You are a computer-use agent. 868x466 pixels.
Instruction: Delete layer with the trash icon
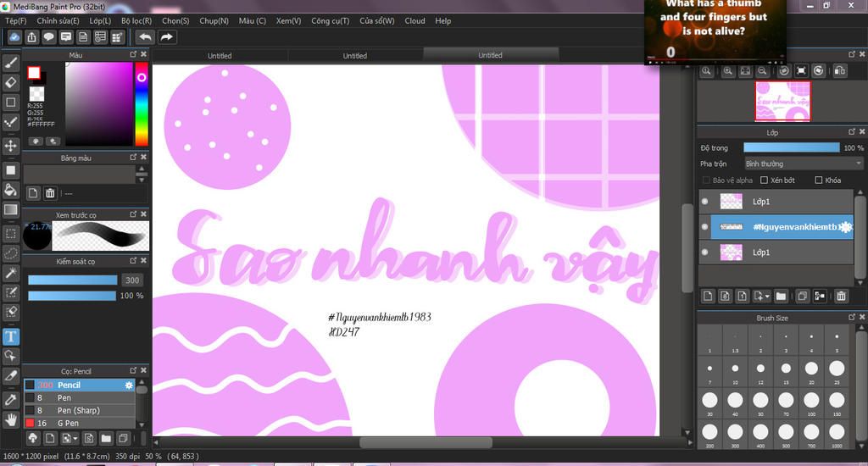tap(841, 296)
